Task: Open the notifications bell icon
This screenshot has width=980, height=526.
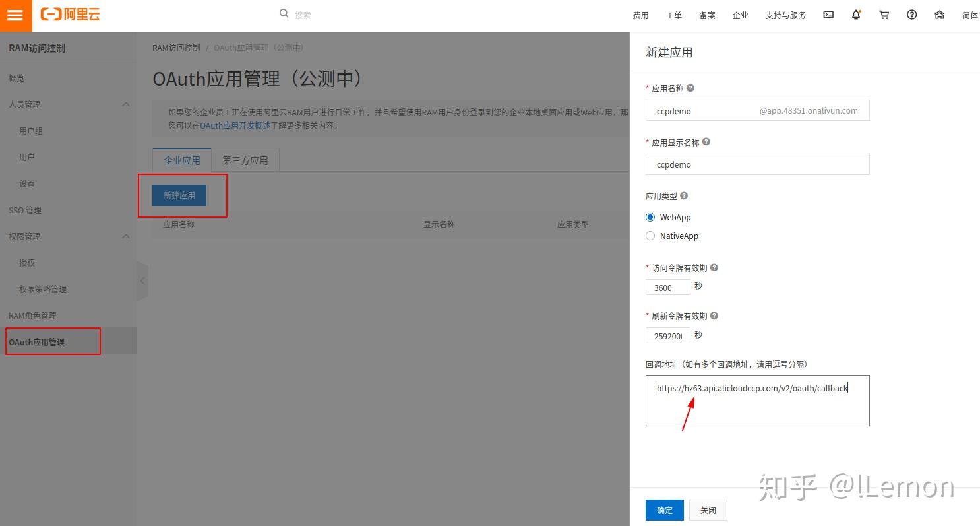Action: click(856, 15)
